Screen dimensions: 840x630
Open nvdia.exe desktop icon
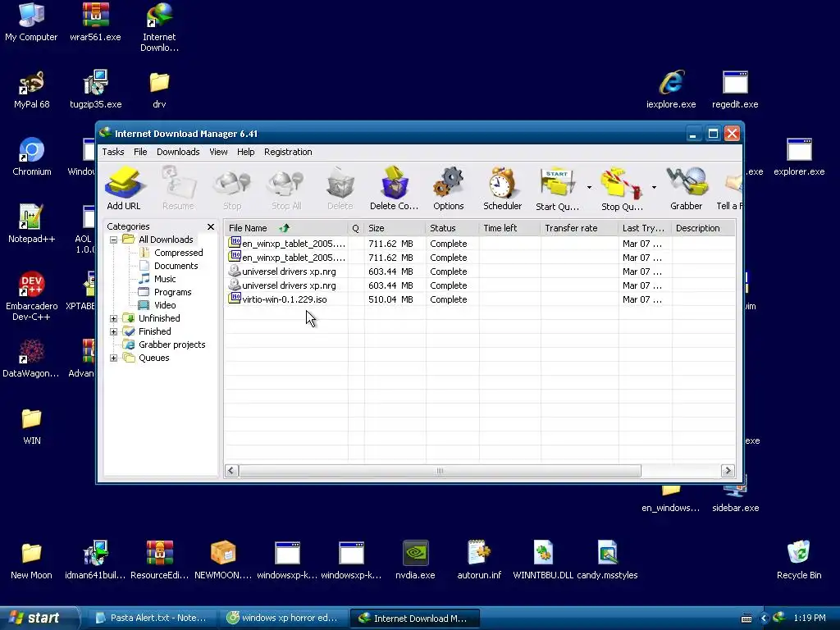click(x=415, y=560)
